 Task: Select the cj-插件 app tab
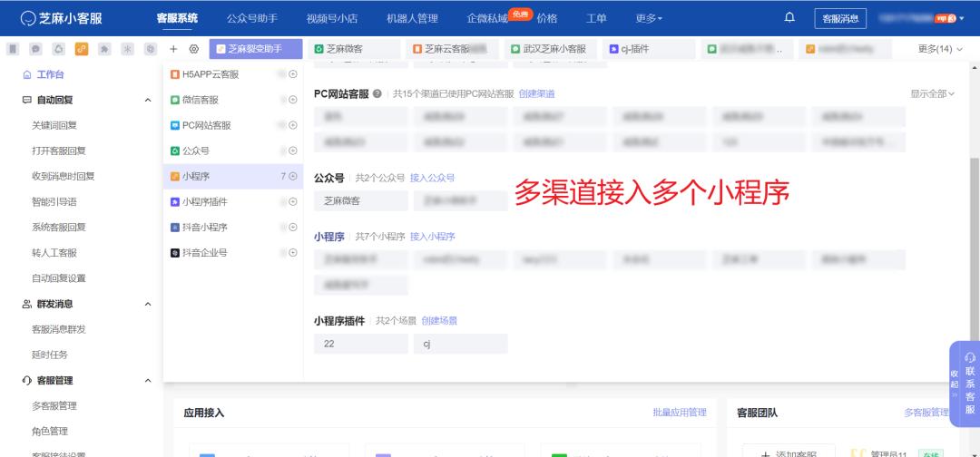click(x=650, y=49)
